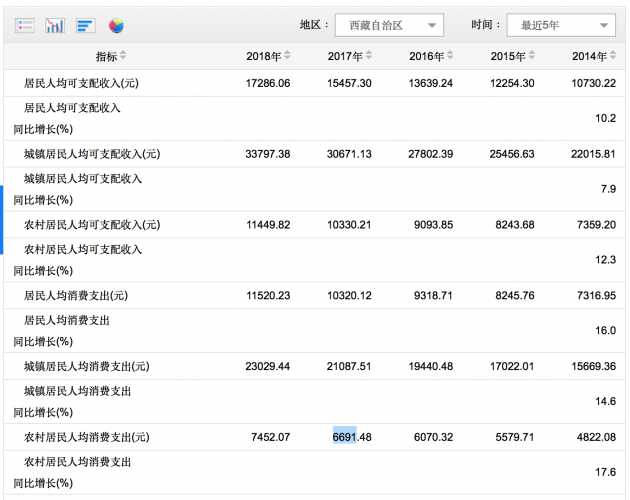Show data as pie chart
630x500 pixels.
point(116,25)
